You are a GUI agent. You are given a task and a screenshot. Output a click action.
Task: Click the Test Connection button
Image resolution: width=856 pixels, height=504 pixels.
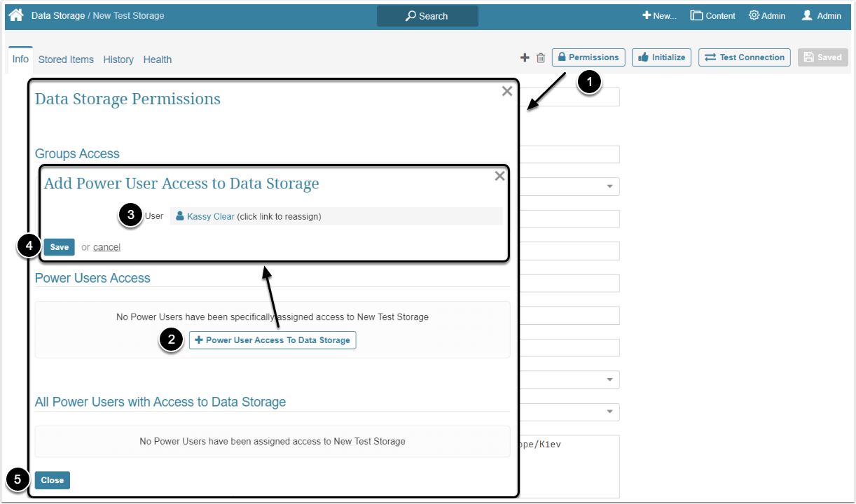[x=745, y=57]
